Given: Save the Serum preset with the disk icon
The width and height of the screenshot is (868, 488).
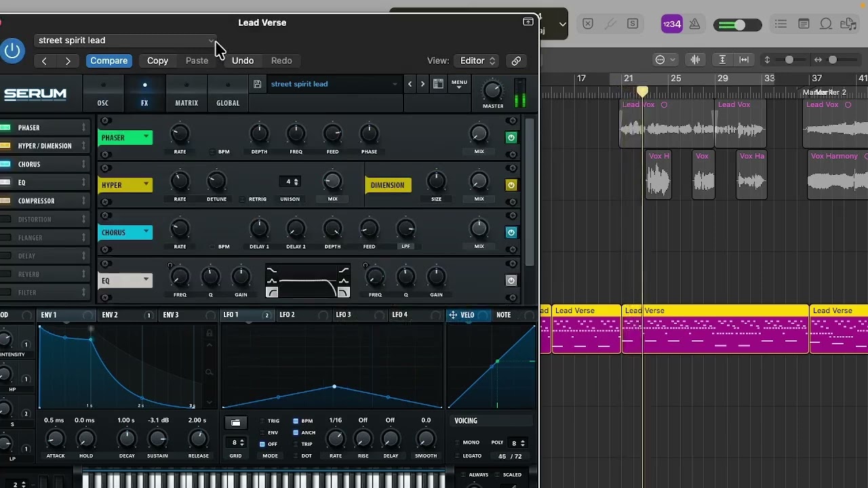Looking at the screenshot, I should coord(257,84).
